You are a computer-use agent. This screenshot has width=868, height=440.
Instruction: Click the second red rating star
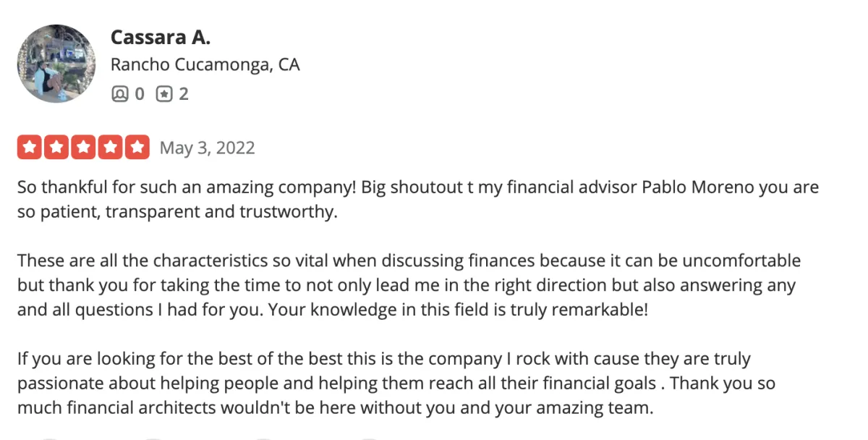click(56, 148)
